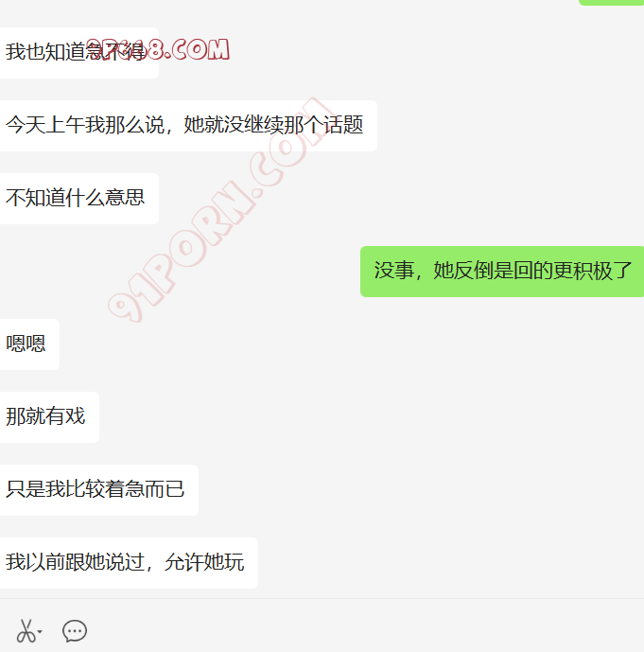
Task: Open the chat history speech-bubble icon
Action: point(75,631)
